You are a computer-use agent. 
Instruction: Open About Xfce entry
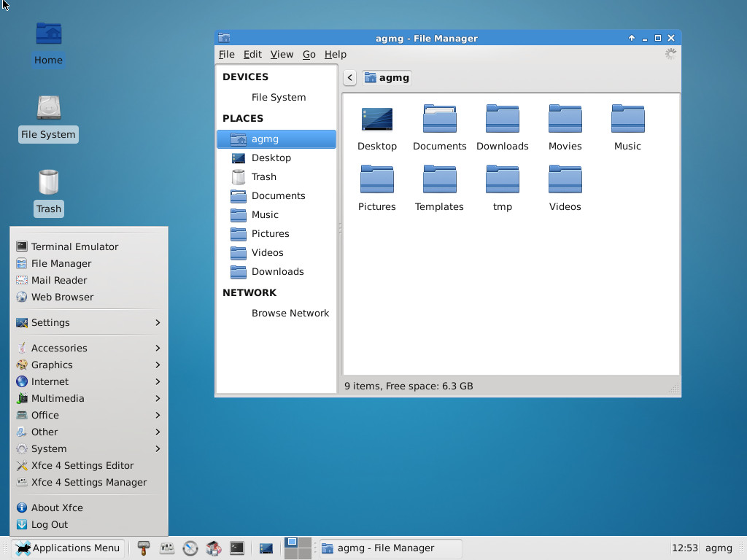89,507
